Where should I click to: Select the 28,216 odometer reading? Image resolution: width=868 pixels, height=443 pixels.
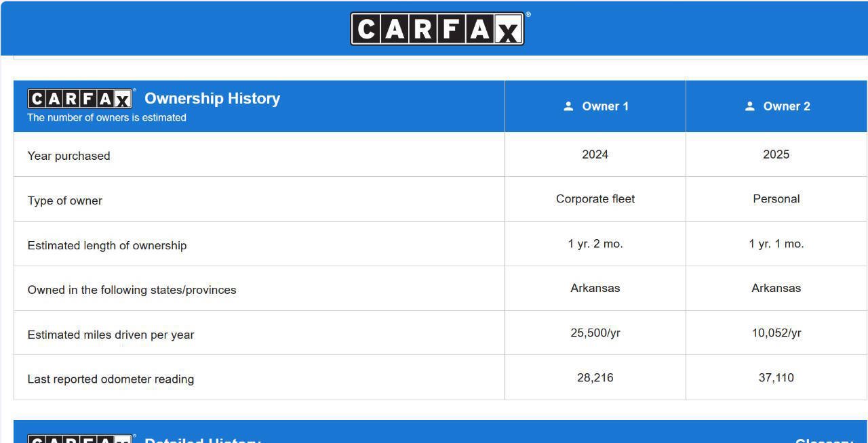tap(595, 378)
